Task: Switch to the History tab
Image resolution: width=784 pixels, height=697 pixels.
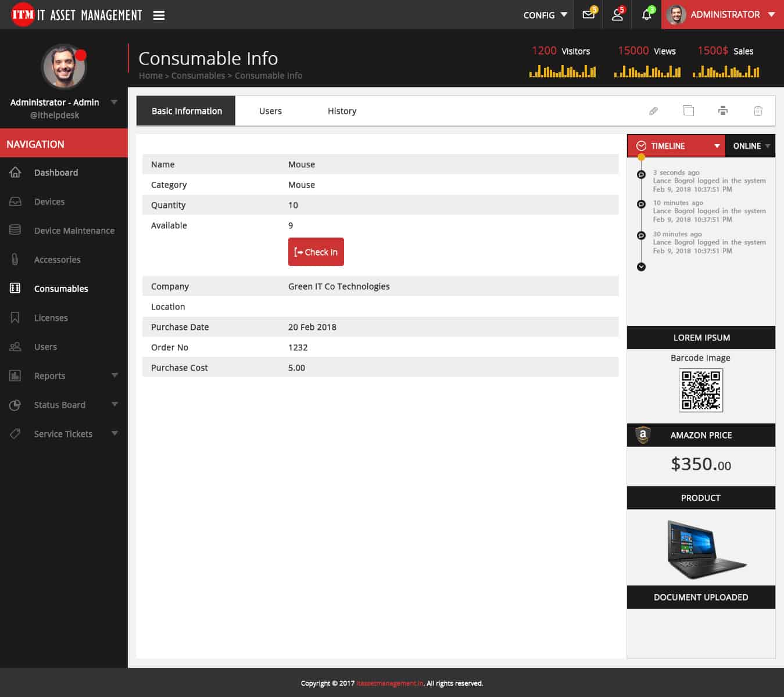Action: pos(342,110)
